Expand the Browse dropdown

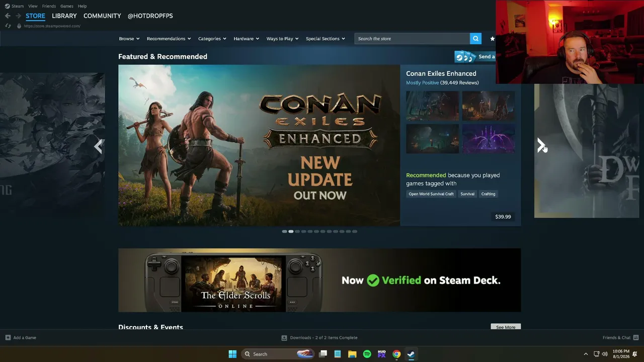tap(129, 39)
